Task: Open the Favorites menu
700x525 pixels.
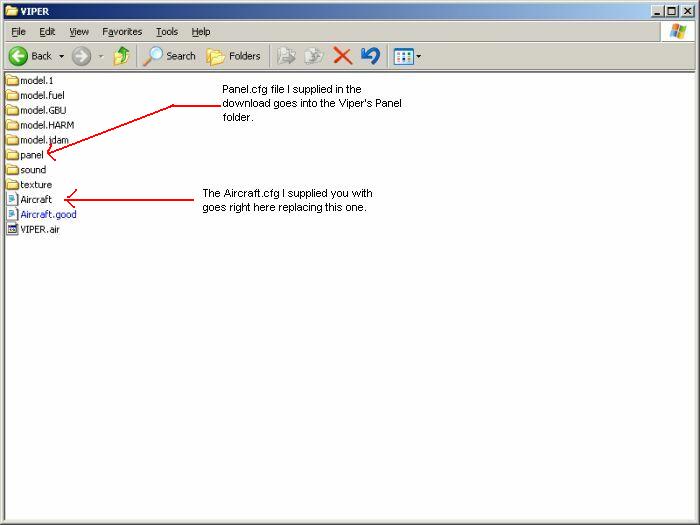Action: click(x=122, y=32)
